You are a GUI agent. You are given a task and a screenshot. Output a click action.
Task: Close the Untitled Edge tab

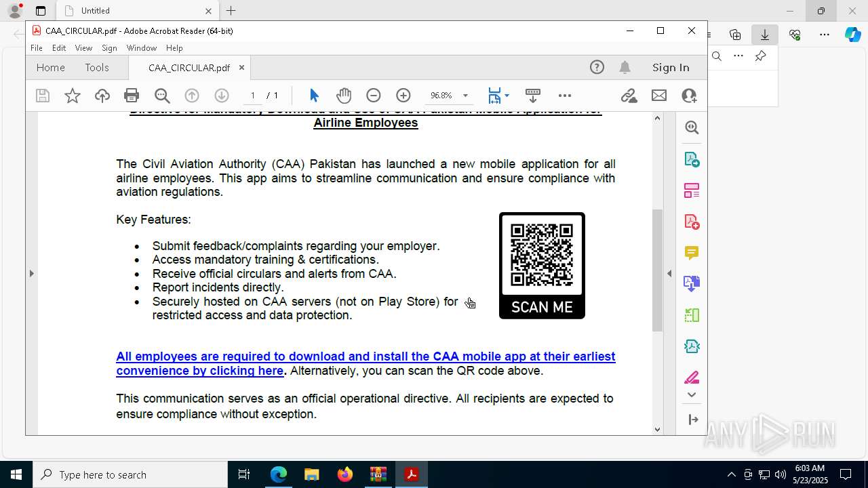tap(208, 11)
